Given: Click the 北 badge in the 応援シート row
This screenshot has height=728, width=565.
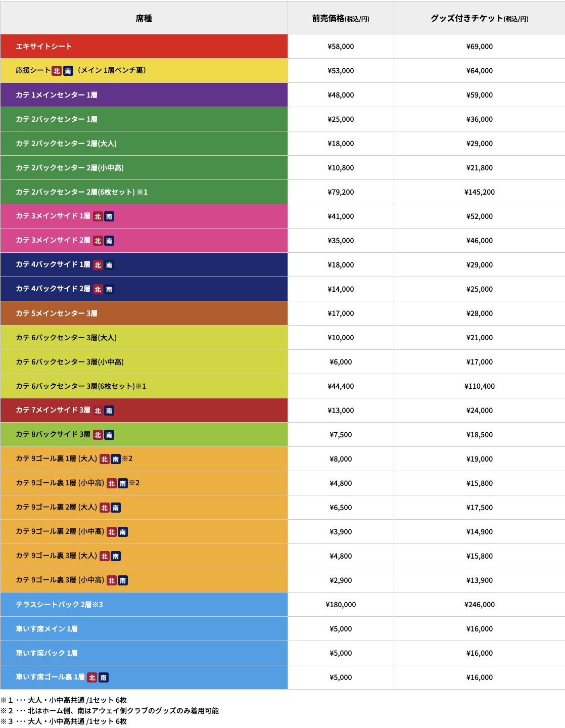Looking at the screenshot, I should (x=57, y=71).
